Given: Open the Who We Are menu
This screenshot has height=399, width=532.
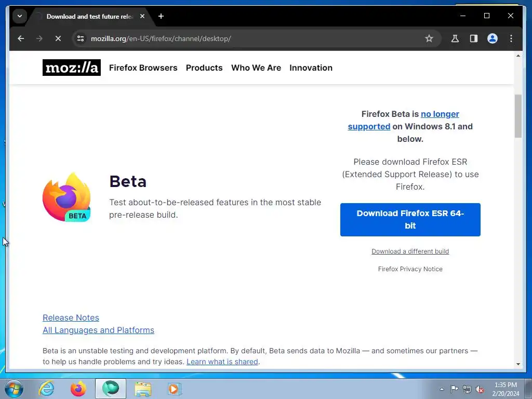Looking at the screenshot, I should [256, 68].
